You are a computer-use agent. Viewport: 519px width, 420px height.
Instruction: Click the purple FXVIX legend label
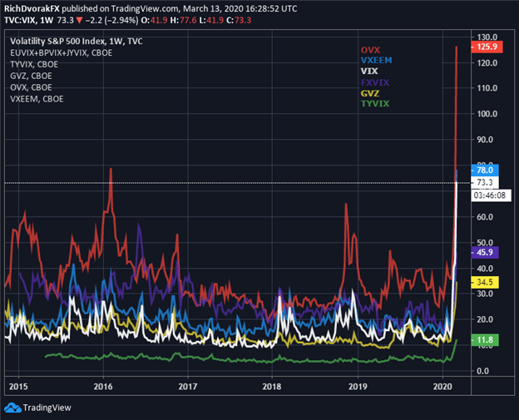tap(375, 82)
